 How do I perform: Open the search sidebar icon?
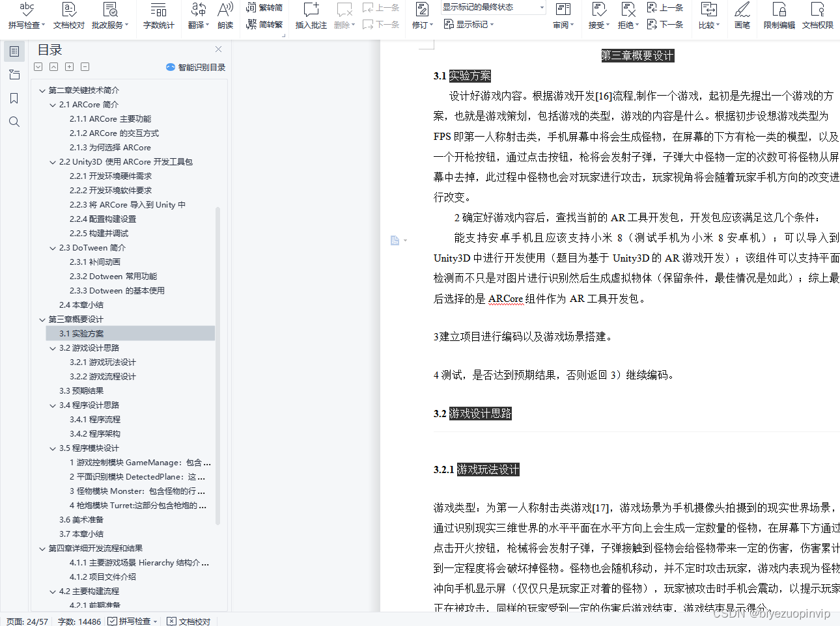coord(14,122)
